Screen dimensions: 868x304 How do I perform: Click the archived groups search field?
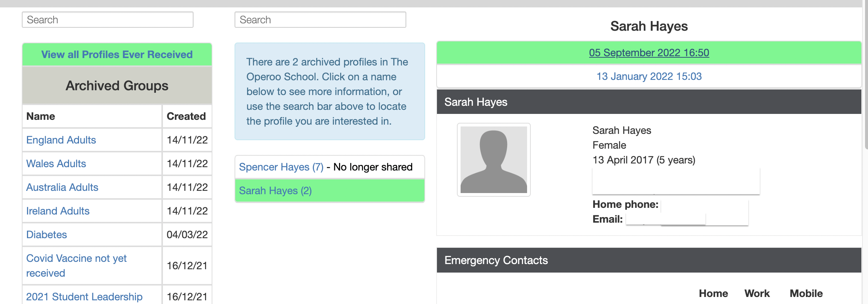107,20
